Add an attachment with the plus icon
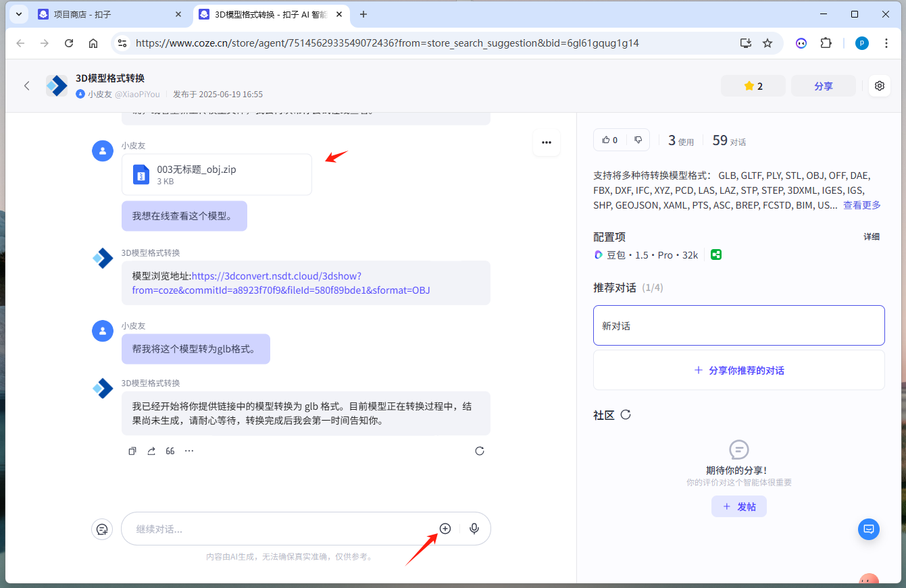Viewport: 906px width, 588px height. click(x=445, y=529)
